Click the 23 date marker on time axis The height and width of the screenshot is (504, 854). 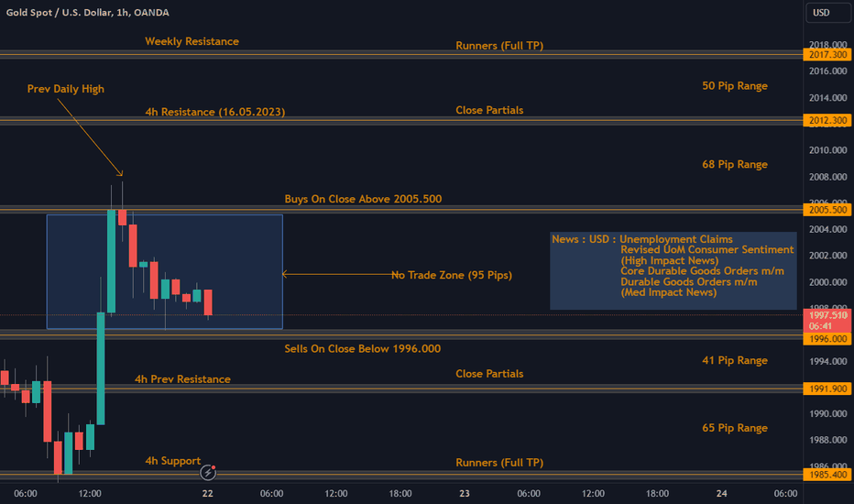(x=464, y=493)
